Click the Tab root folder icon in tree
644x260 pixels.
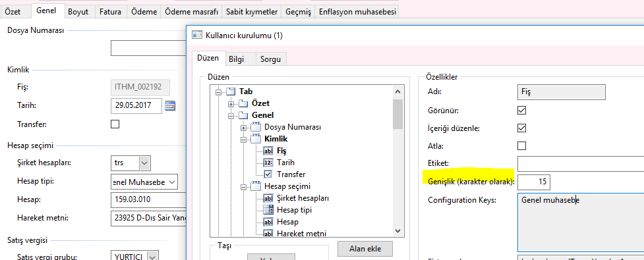click(x=231, y=91)
